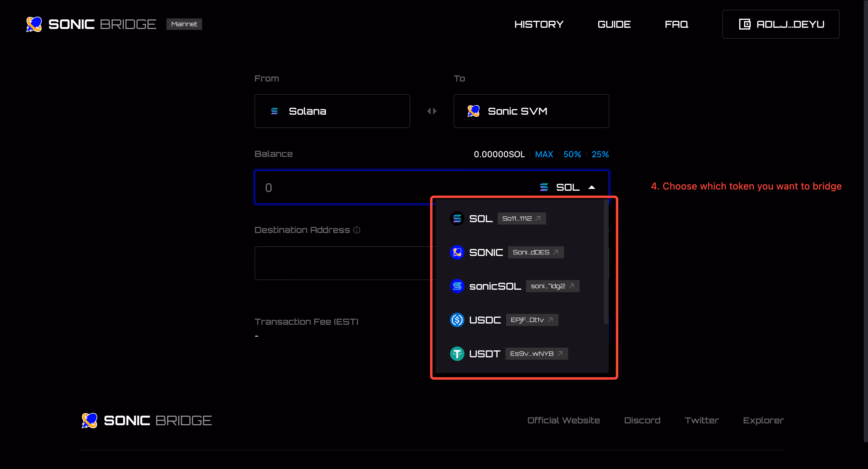
Task: Click the Sonic SVM logo in To field
Action: click(x=474, y=111)
